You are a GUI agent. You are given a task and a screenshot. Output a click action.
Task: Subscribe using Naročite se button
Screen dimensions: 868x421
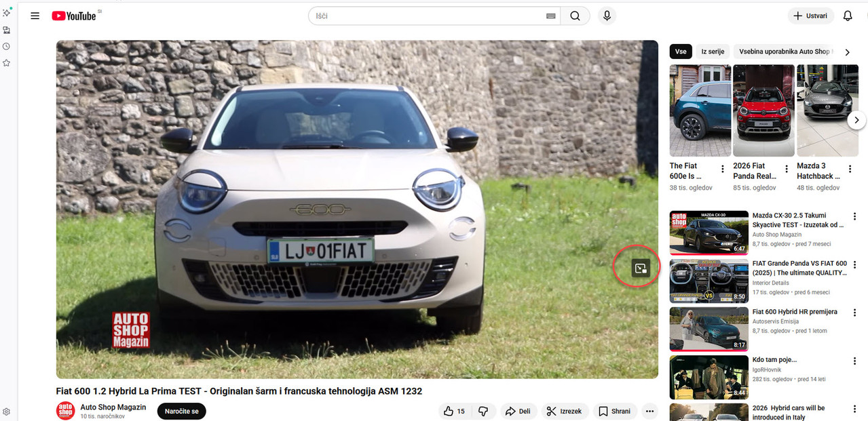(x=181, y=411)
